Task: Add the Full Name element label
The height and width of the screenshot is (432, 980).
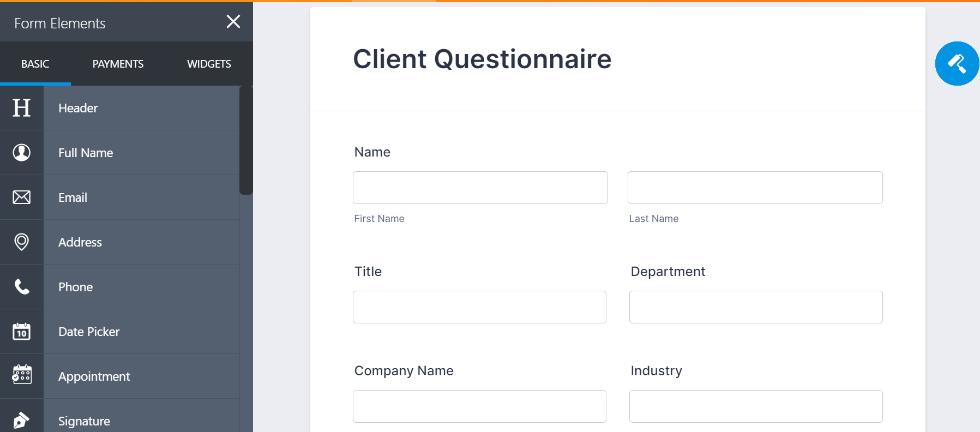Action: [x=86, y=153]
